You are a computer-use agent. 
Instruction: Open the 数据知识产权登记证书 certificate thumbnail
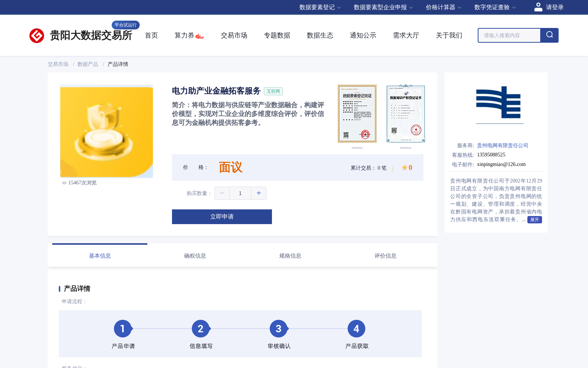(x=406, y=114)
